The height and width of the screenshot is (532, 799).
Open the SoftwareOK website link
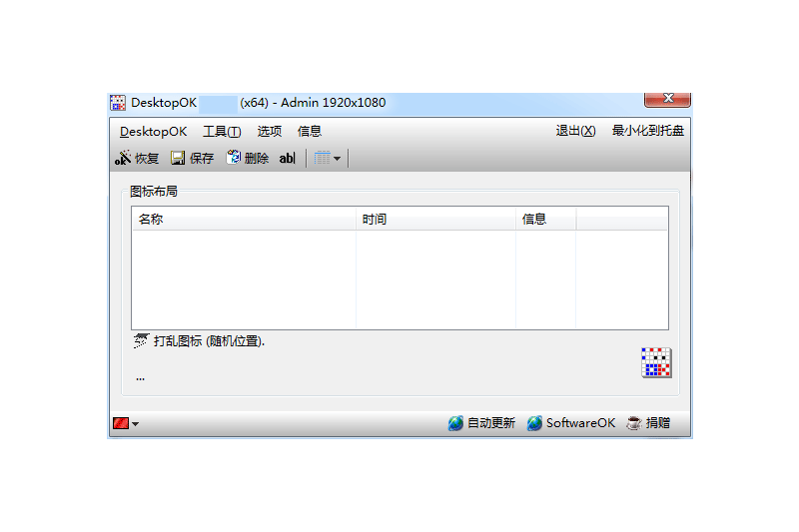click(571, 423)
